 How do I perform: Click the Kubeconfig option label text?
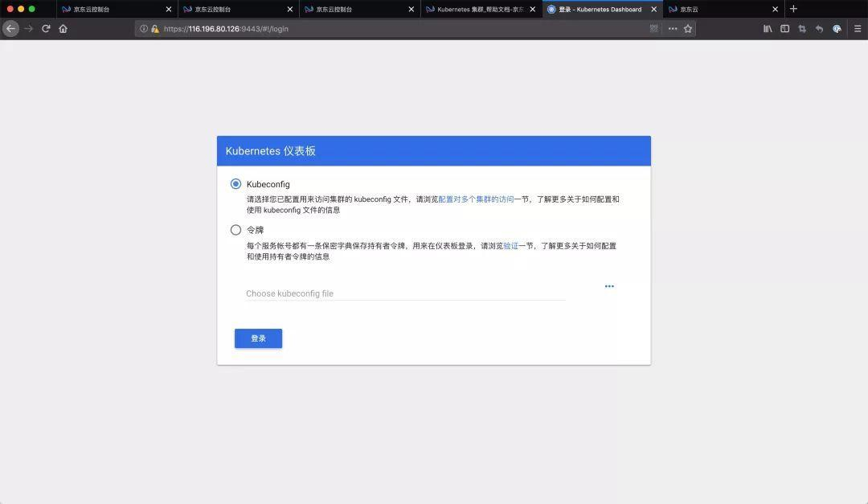[x=268, y=184]
